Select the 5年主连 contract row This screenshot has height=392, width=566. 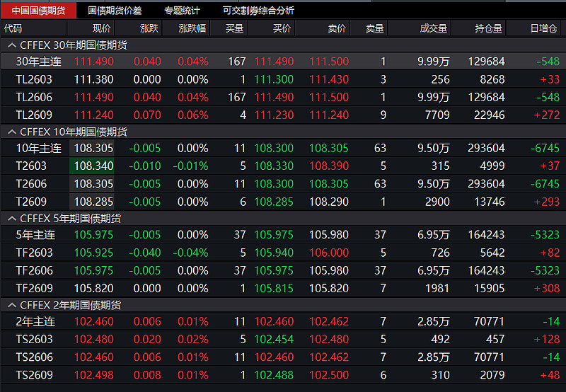283,235
